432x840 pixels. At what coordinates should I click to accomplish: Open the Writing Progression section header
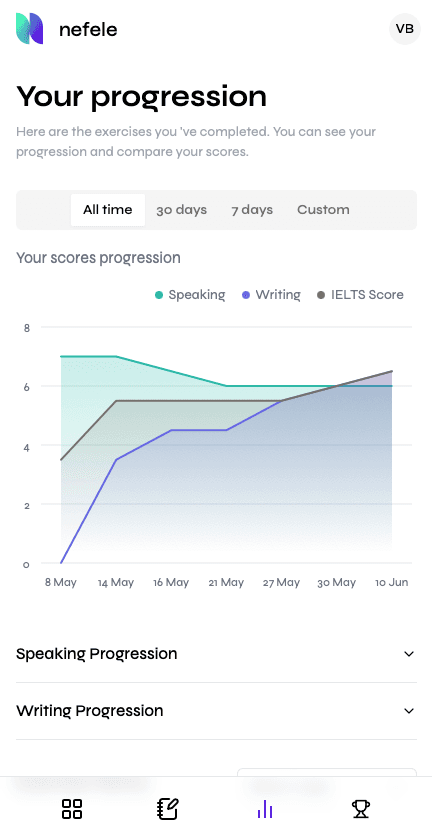pos(216,711)
